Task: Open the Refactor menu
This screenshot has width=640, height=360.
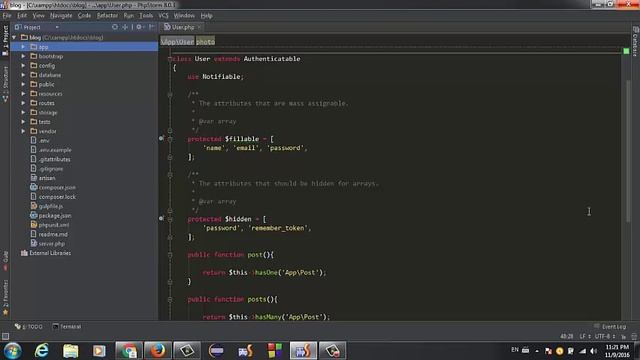Action: pyautogui.click(x=107, y=16)
